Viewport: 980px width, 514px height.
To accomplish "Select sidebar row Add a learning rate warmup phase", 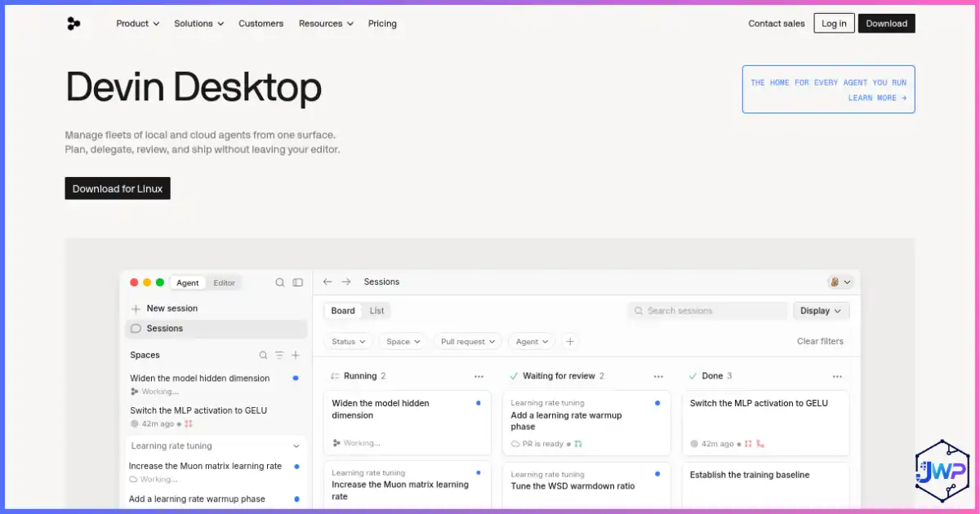I will point(216,498).
